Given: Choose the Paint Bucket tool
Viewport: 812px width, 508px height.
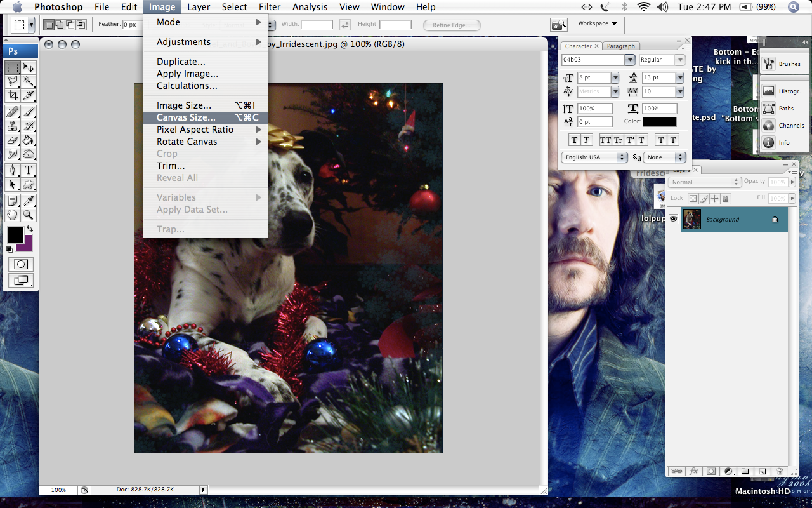Looking at the screenshot, I should pyautogui.click(x=29, y=140).
